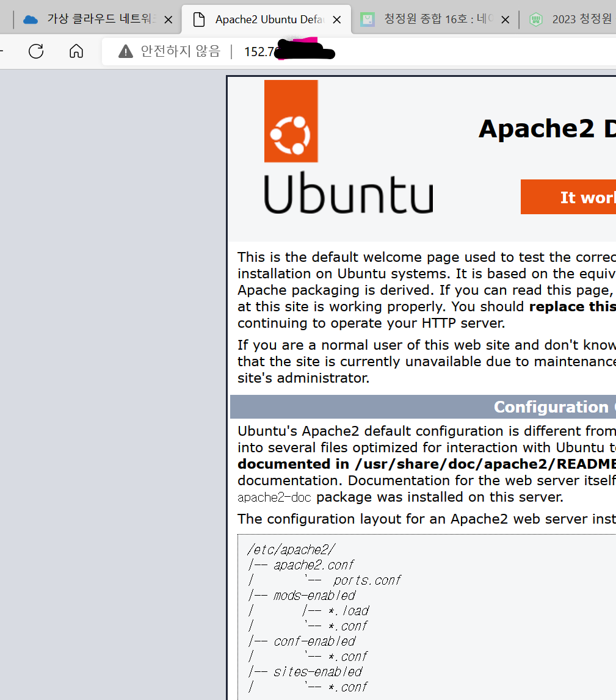Close the 청정원 종합 16호 tab
The width and height of the screenshot is (616, 700).
click(x=505, y=20)
